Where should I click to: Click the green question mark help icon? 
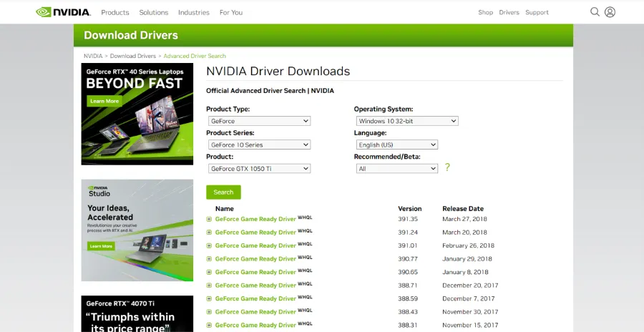[447, 167]
